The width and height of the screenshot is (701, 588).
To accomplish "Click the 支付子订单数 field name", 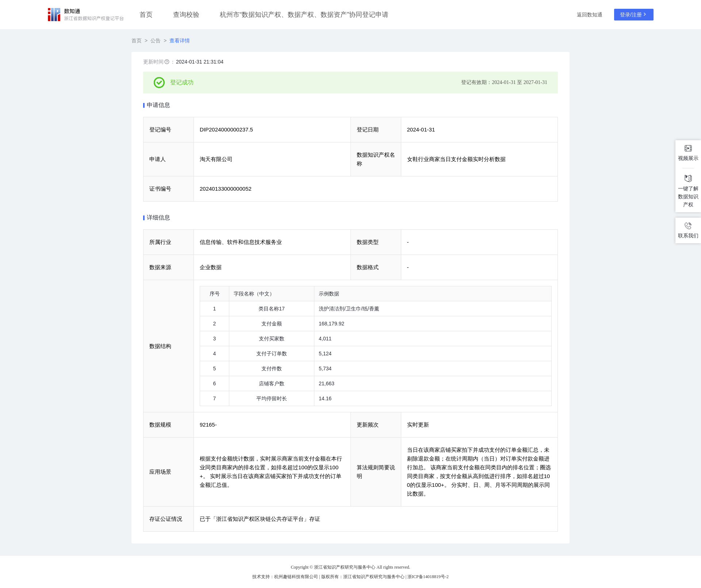I will pyautogui.click(x=272, y=354).
